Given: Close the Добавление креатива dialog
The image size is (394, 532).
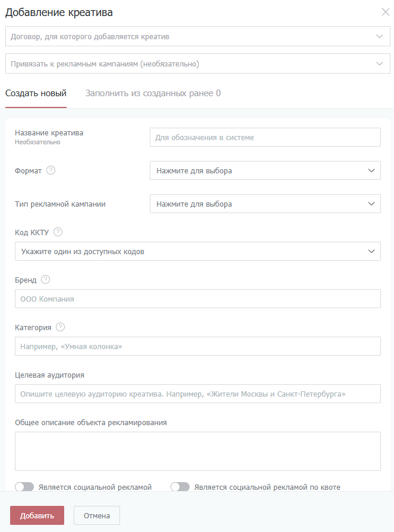Looking at the screenshot, I should tap(386, 12).
